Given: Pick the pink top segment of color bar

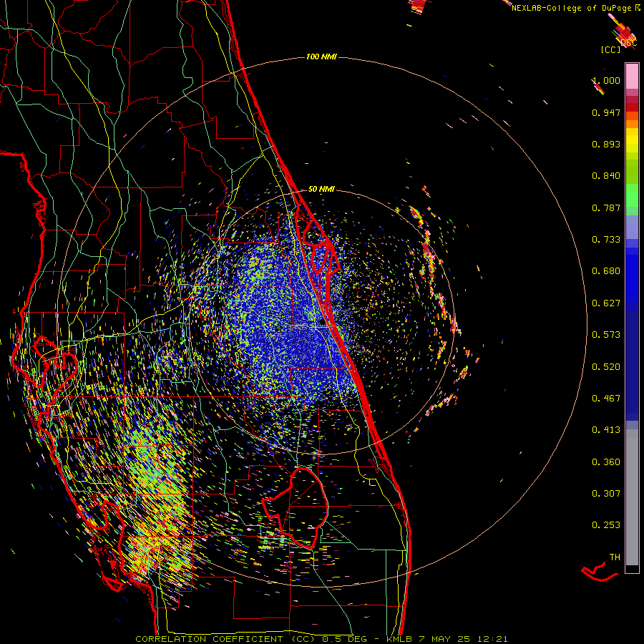Looking at the screenshot, I should click(x=632, y=77).
